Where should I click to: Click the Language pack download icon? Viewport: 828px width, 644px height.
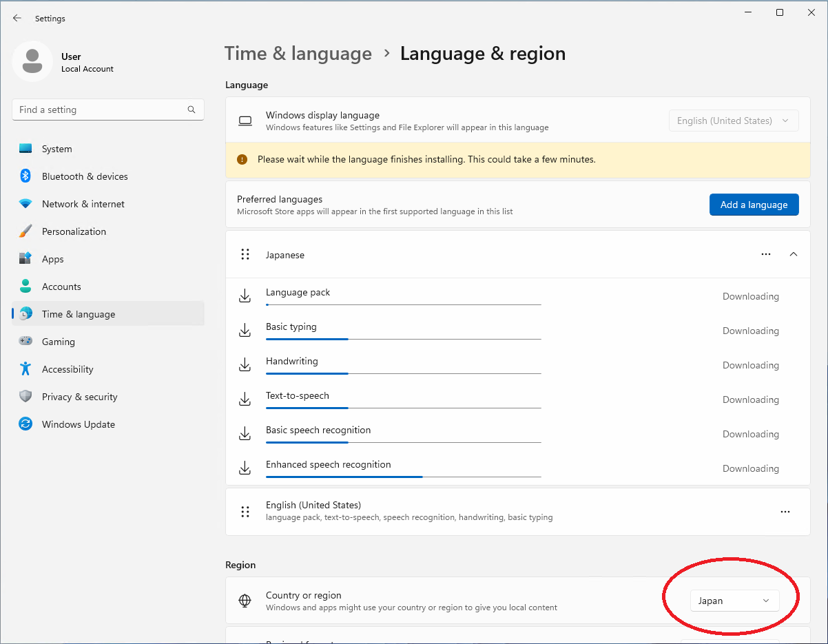coord(245,295)
